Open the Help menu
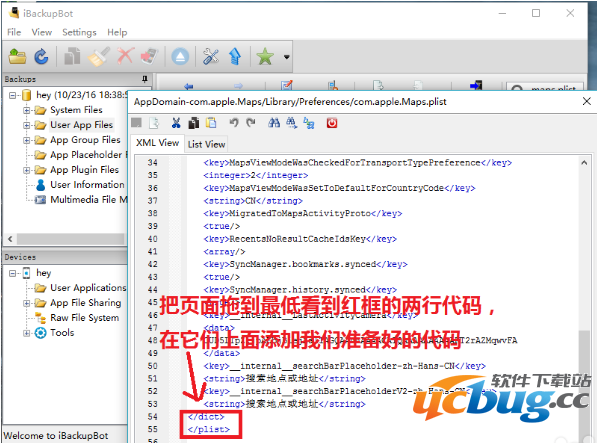 tap(117, 32)
